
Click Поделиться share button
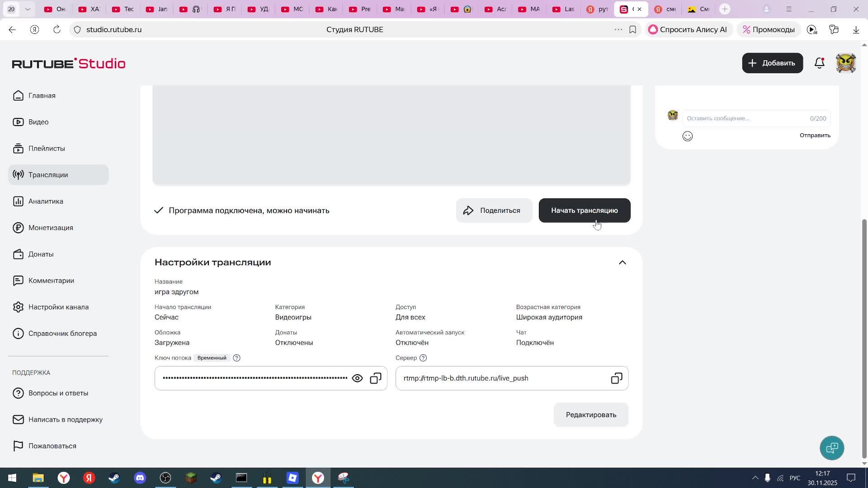click(494, 211)
